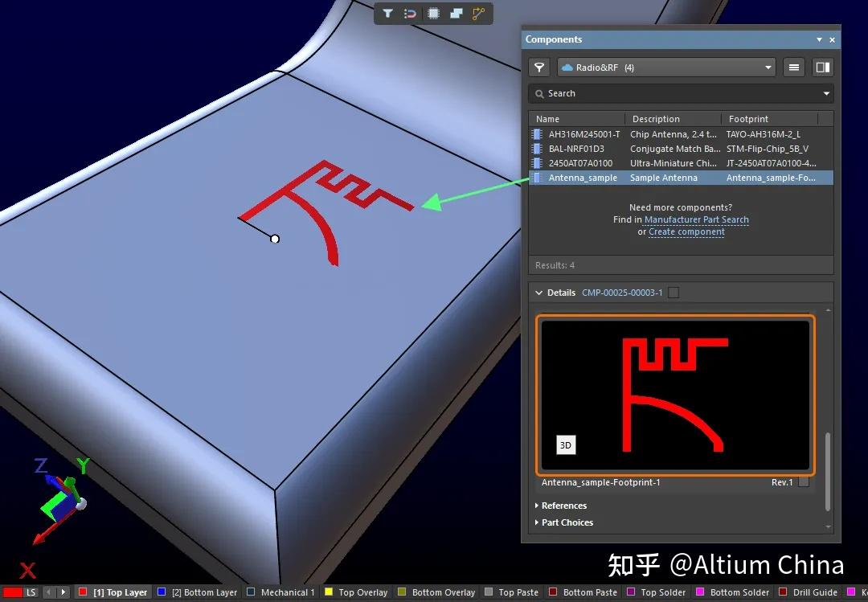Click the yellow Top Overlay color swatch
Screen dimensions: 868x602
tap(329, 592)
